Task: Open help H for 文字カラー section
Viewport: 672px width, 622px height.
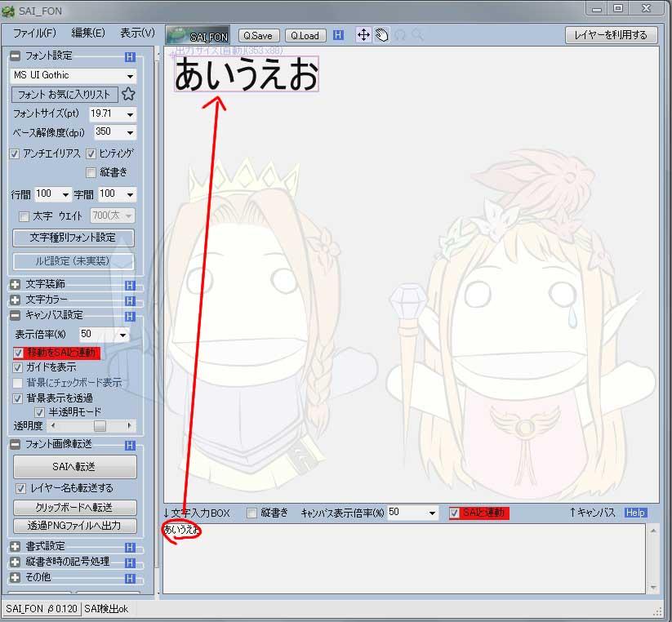Action: [130, 300]
